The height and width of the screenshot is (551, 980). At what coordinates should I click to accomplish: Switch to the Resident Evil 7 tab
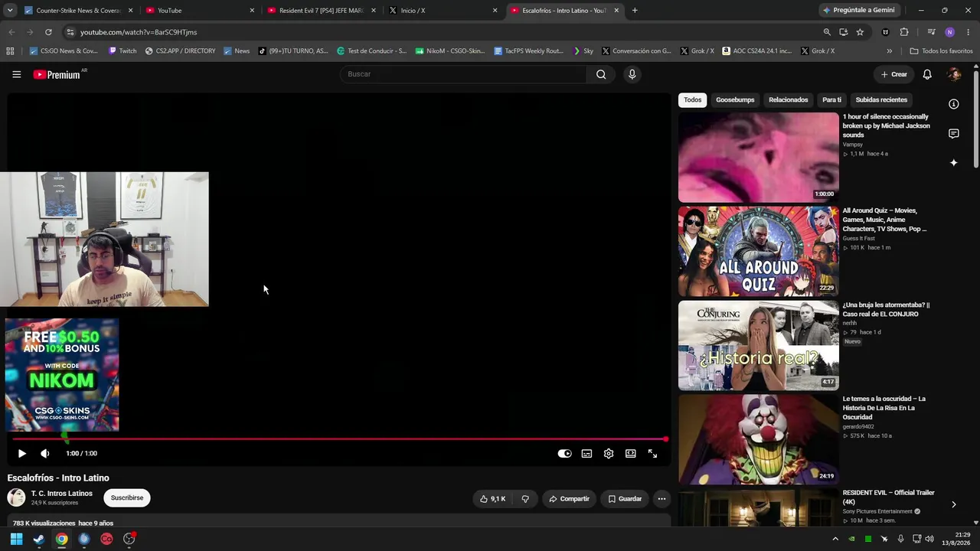[x=322, y=11]
